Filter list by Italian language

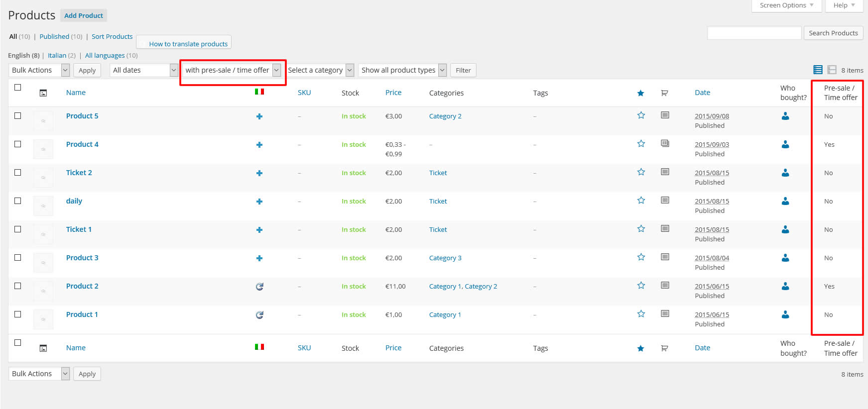coord(57,56)
